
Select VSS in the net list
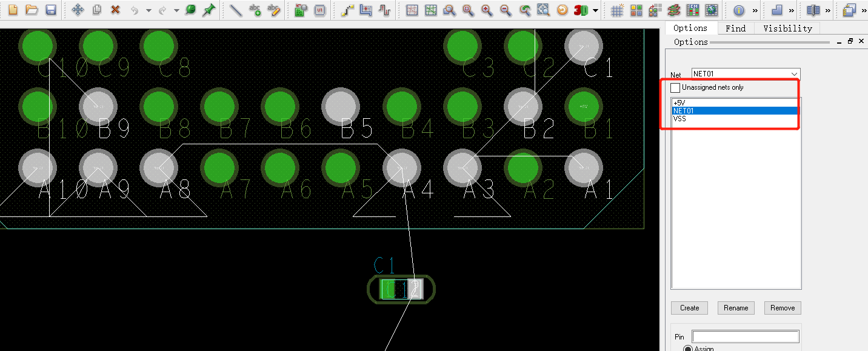[679, 119]
